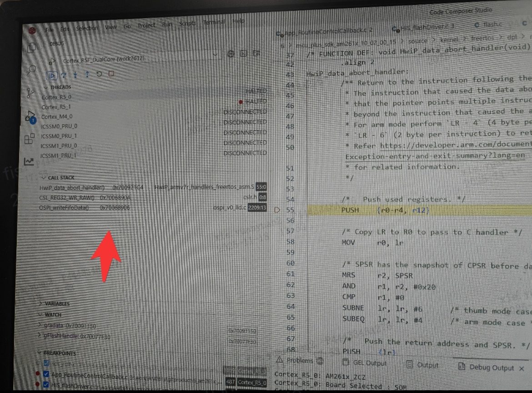This screenshot has width=532, height=393.
Task: Collapse the BREAKPOINTS section
Action: 57,353
